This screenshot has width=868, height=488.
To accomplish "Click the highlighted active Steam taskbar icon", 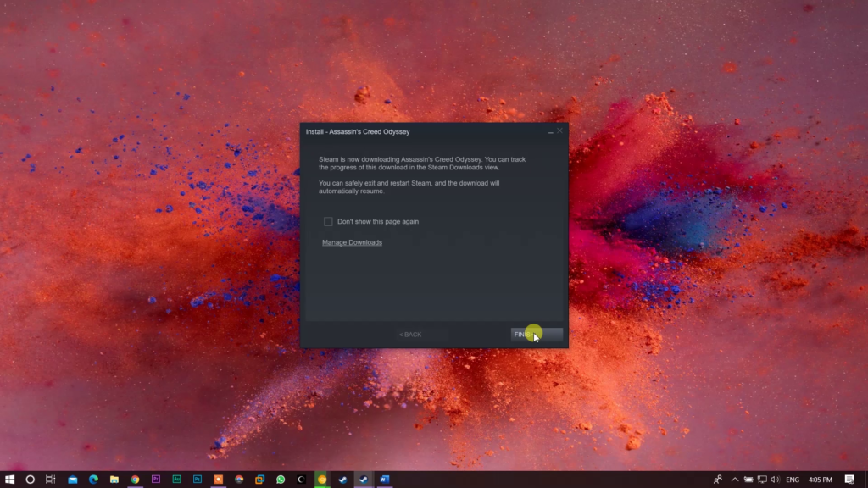I will tap(364, 480).
